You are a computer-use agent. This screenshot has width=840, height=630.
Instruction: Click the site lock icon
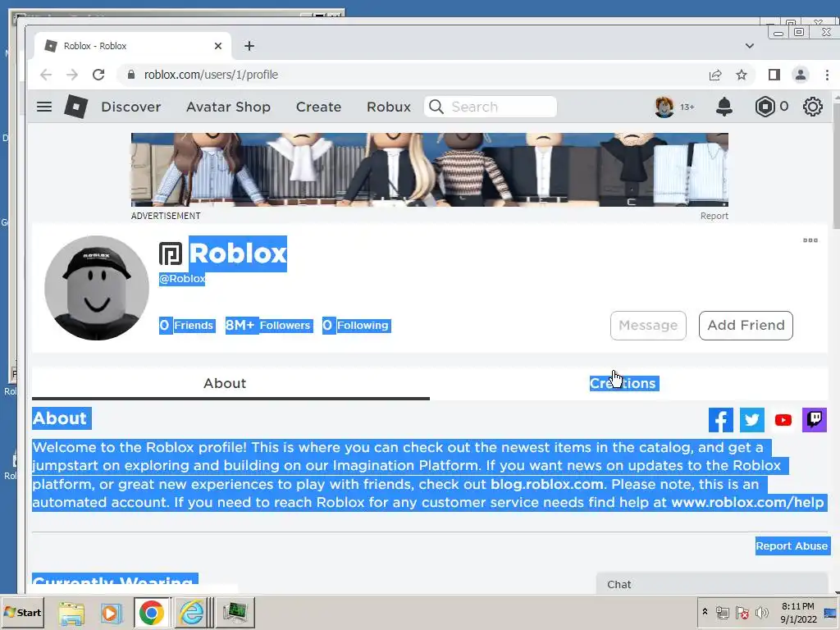[x=130, y=75]
